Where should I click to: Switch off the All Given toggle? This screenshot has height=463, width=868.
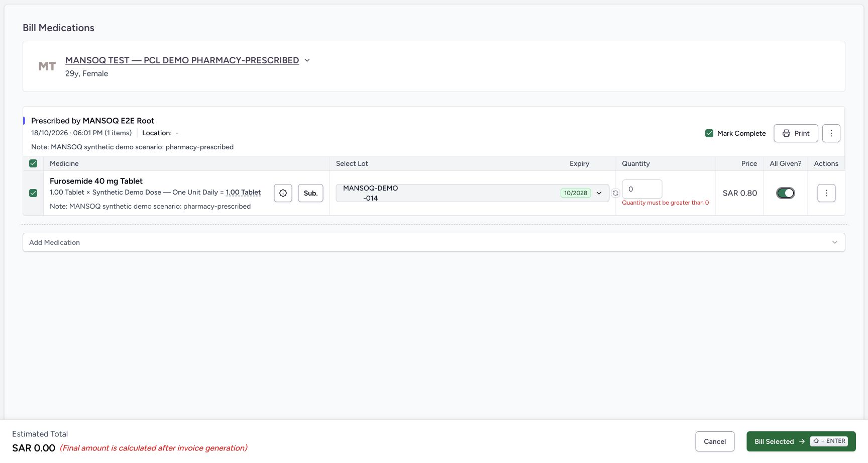pos(785,193)
